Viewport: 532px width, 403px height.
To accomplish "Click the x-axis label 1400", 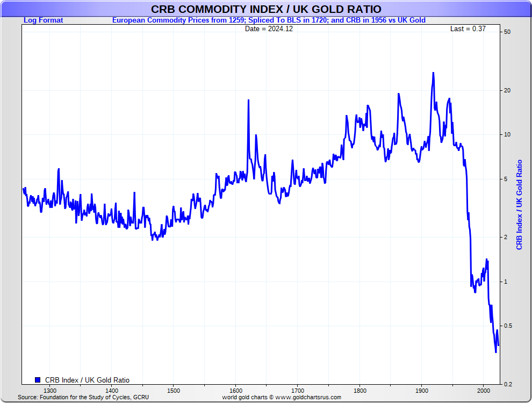I will [112, 391].
